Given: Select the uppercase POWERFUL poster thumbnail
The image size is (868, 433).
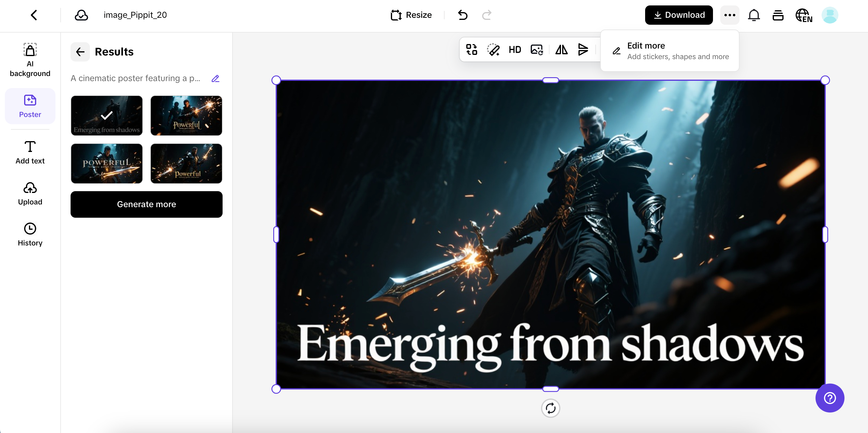Looking at the screenshot, I should pyautogui.click(x=106, y=163).
